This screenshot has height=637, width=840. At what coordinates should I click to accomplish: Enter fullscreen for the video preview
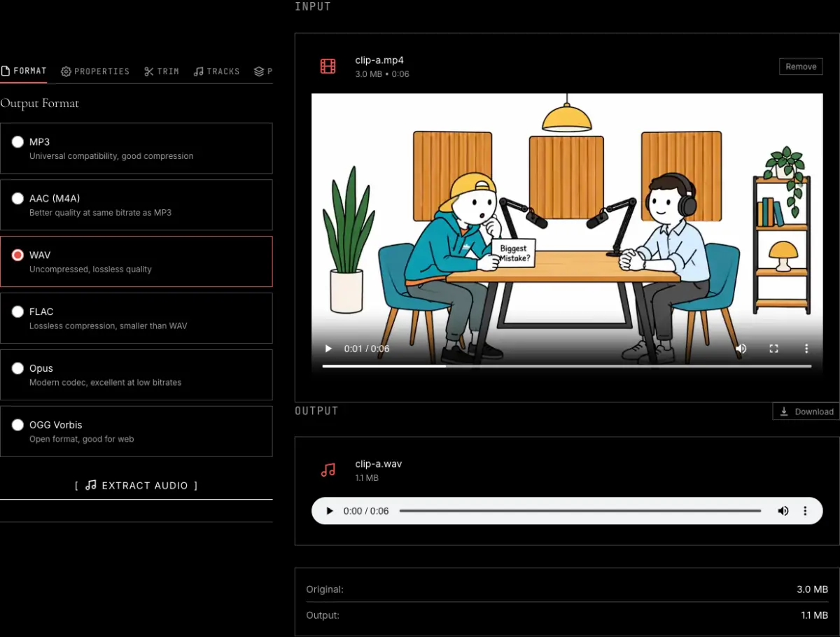[773, 349]
